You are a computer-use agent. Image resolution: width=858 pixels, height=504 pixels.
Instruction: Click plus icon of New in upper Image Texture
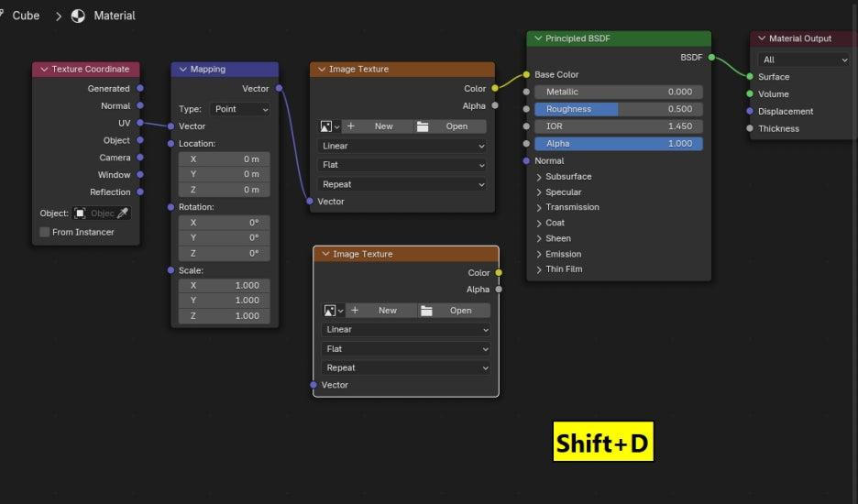coord(351,126)
